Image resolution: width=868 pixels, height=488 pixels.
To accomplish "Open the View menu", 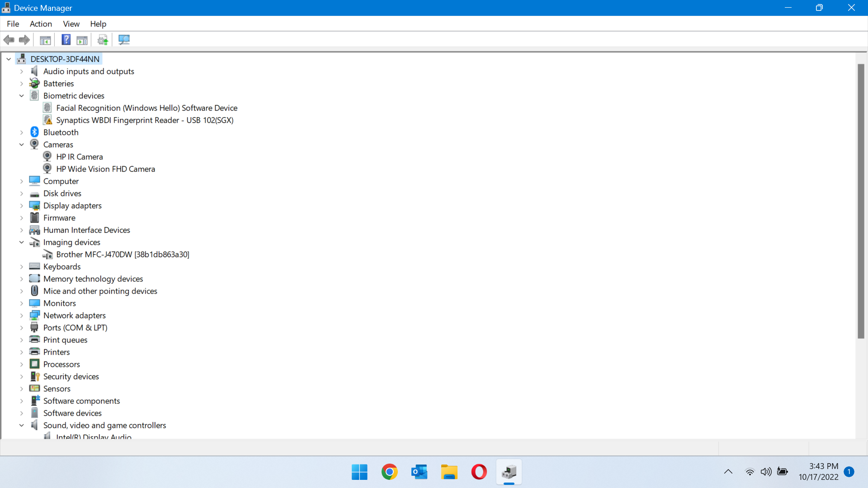I will coord(71,24).
